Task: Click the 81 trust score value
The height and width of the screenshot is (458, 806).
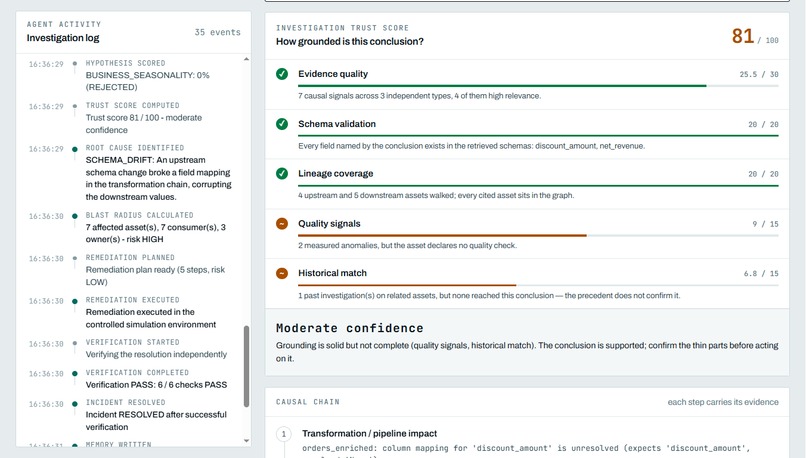Action: pos(743,36)
